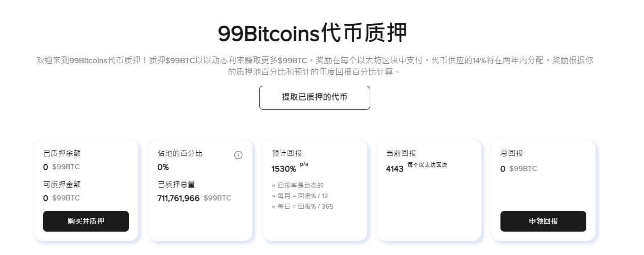Select the 1530% estimated return value

(x=284, y=169)
